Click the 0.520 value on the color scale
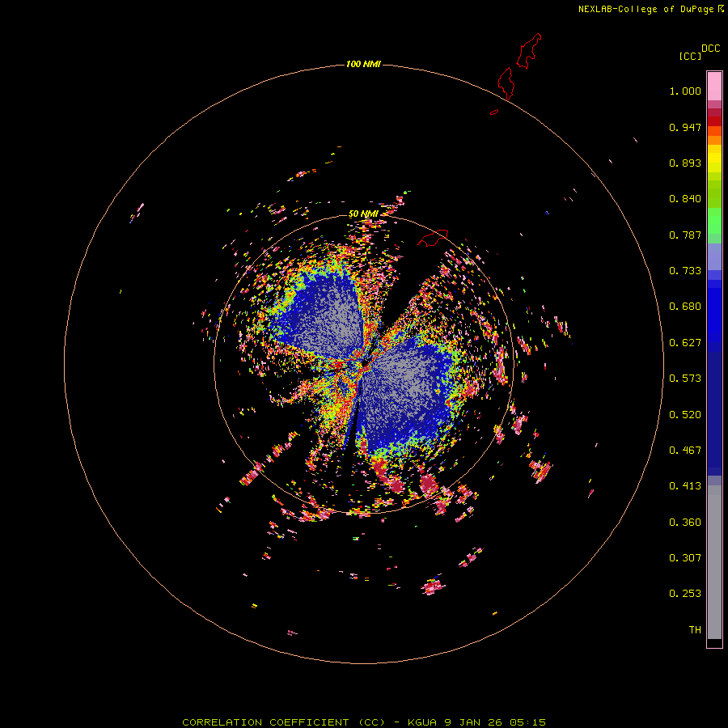728x728 pixels. click(685, 415)
